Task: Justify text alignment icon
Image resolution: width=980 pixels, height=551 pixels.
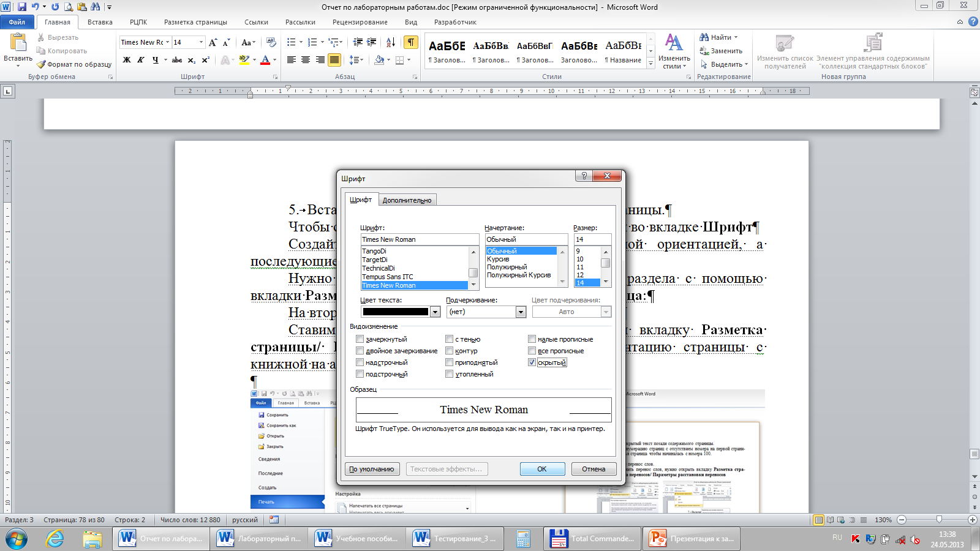Action: point(334,60)
